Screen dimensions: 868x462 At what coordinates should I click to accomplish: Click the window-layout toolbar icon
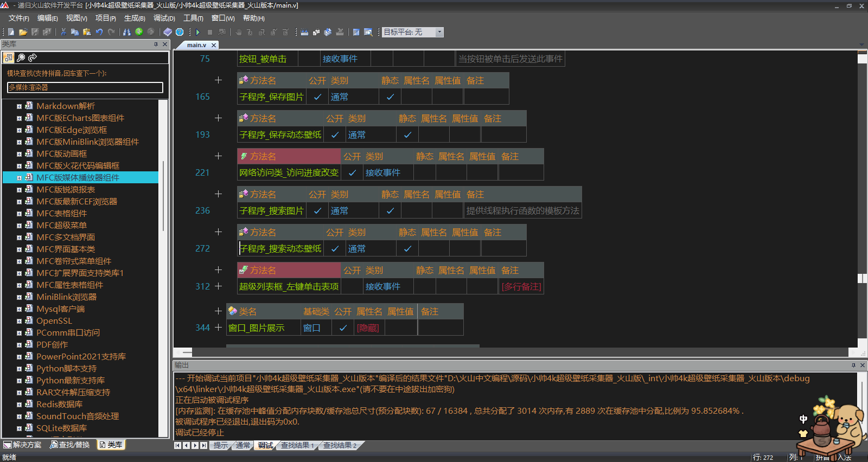356,32
